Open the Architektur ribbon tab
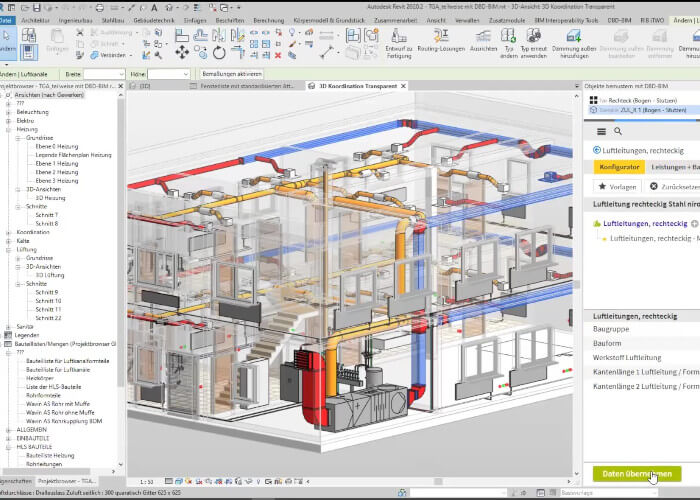This screenshot has width=700, height=500. tap(35, 21)
